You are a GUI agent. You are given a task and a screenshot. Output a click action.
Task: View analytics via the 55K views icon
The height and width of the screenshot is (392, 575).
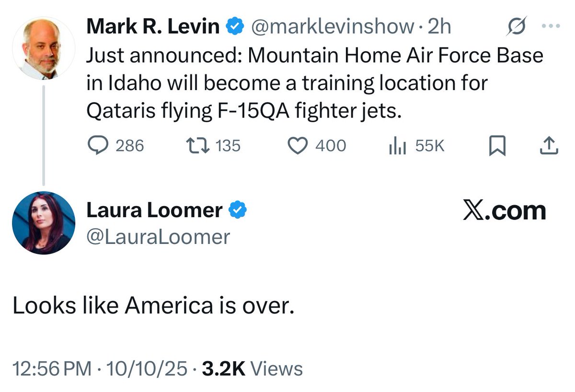397,146
